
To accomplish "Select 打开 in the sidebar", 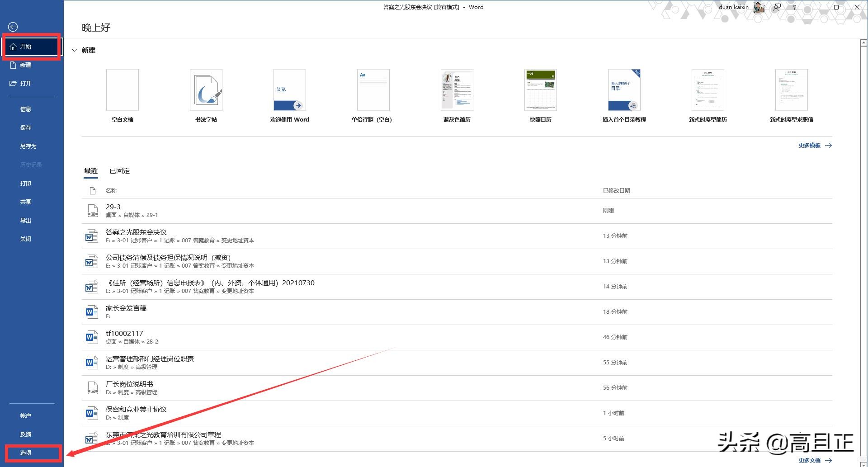I will click(32, 84).
